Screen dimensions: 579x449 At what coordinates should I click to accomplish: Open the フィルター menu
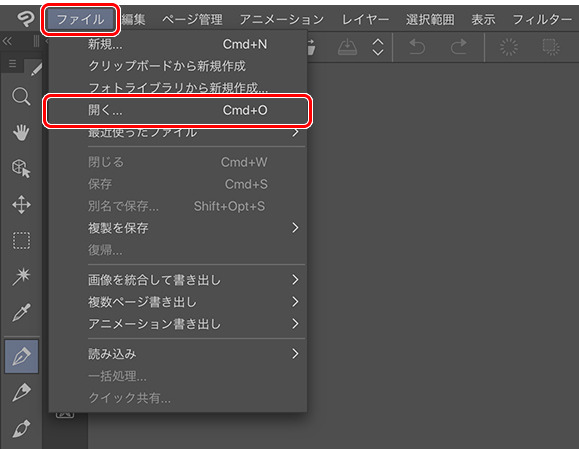(542, 19)
